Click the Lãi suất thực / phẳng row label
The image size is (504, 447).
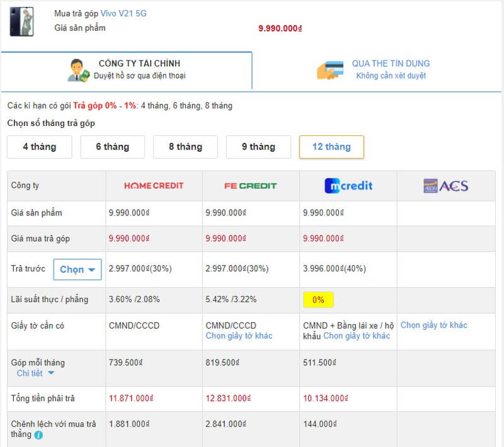point(50,299)
